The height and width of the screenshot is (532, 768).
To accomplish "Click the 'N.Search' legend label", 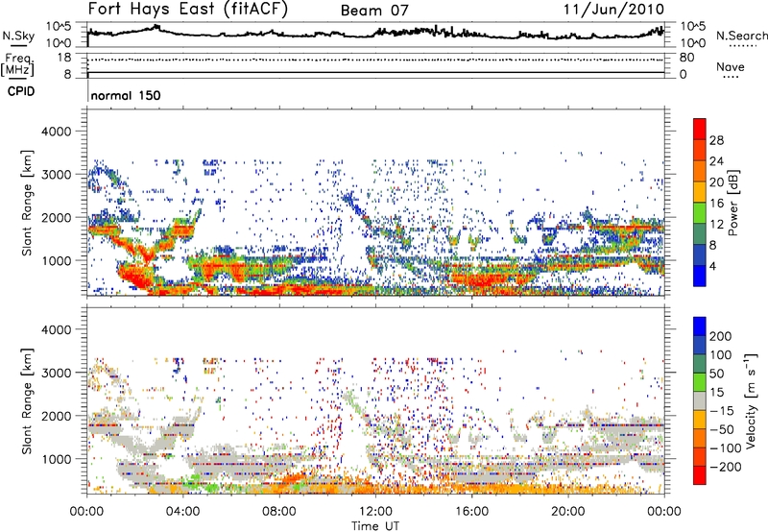I will click(x=741, y=36).
